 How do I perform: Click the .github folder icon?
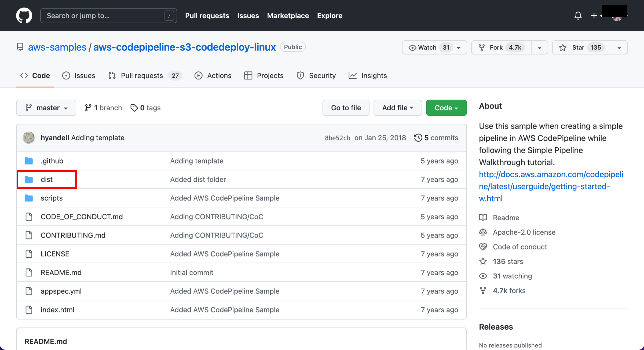[x=29, y=161]
